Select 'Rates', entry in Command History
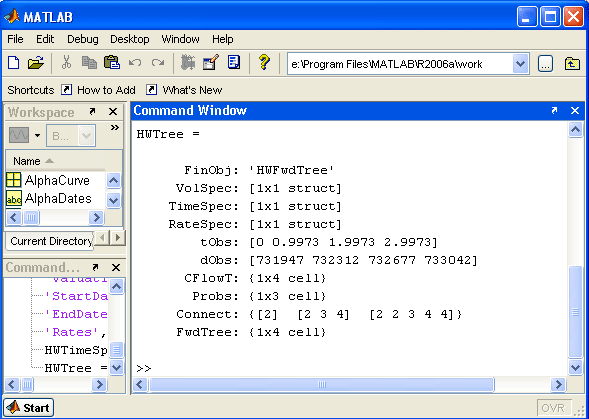Viewport: 589px width, 419px height. (76, 332)
